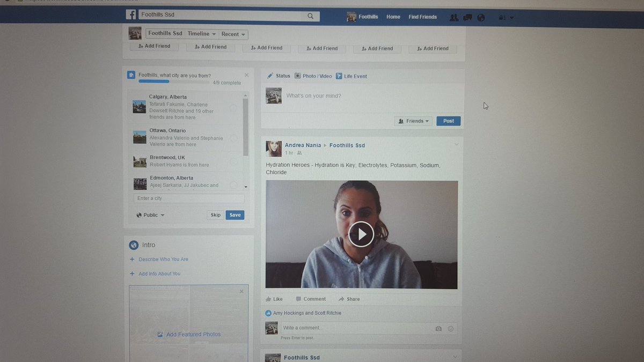
Task: Switch to the Photo / Video tab
Action: click(313, 76)
